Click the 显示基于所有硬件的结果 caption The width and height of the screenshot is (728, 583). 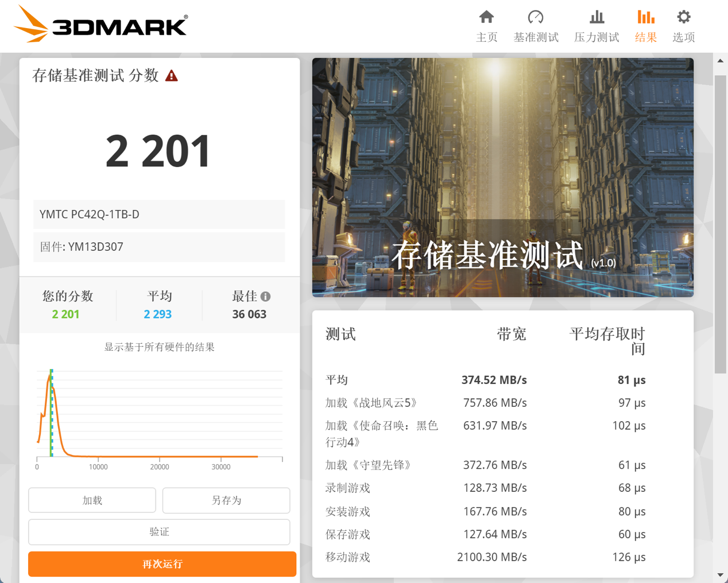coord(159,347)
